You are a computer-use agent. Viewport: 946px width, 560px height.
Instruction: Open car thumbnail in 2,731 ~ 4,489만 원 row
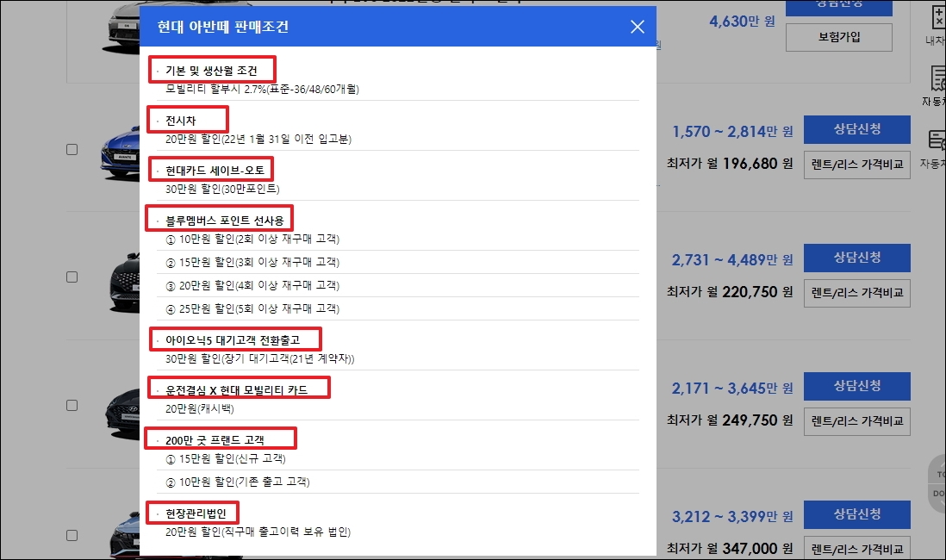click(125, 283)
